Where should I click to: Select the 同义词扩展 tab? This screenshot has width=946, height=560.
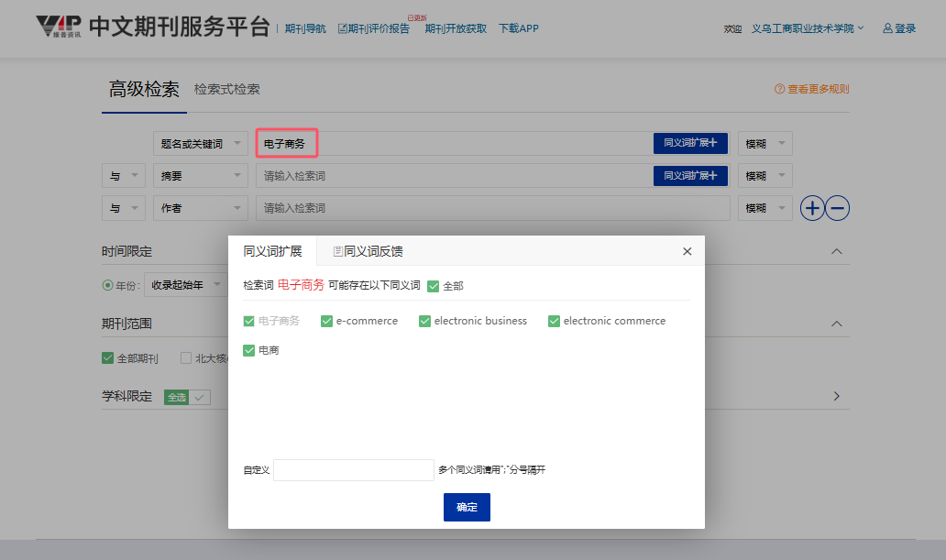click(272, 252)
